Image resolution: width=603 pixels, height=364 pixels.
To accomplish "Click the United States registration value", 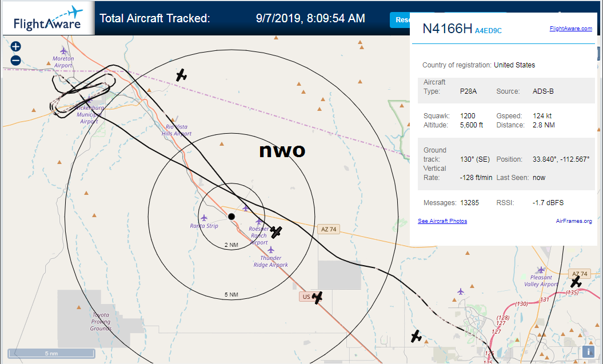I will [x=514, y=65].
